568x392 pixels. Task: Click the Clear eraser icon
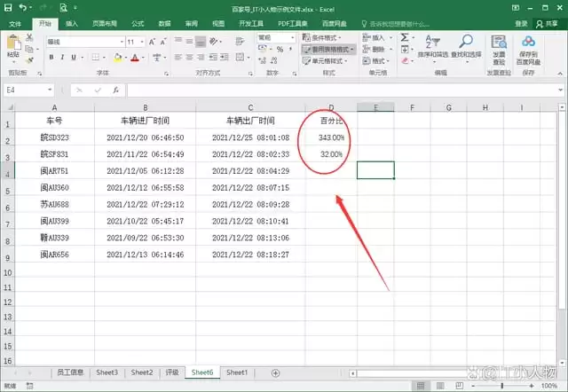(405, 61)
